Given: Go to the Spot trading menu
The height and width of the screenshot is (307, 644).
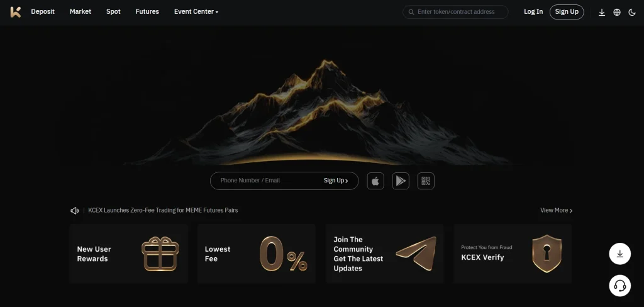Looking at the screenshot, I should tap(113, 12).
